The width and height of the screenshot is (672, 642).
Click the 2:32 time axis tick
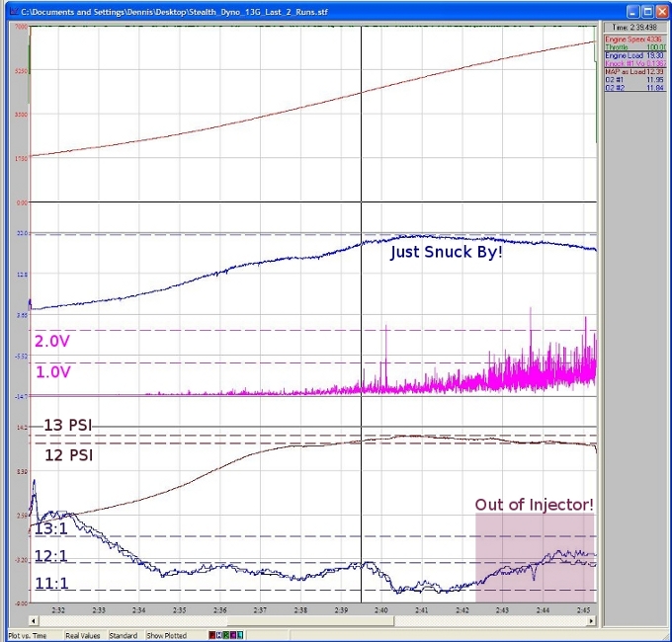58,609
